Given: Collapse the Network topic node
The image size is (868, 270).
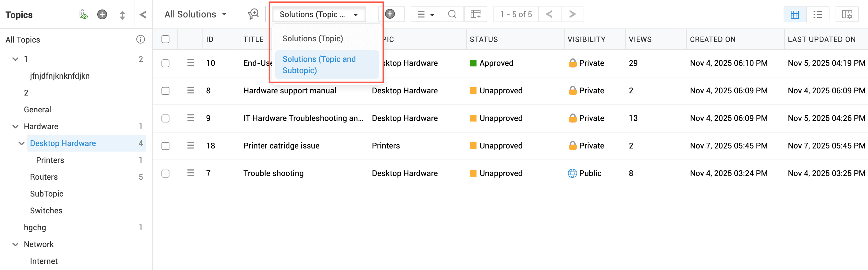Looking at the screenshot, I should click(x=15, y=244).
